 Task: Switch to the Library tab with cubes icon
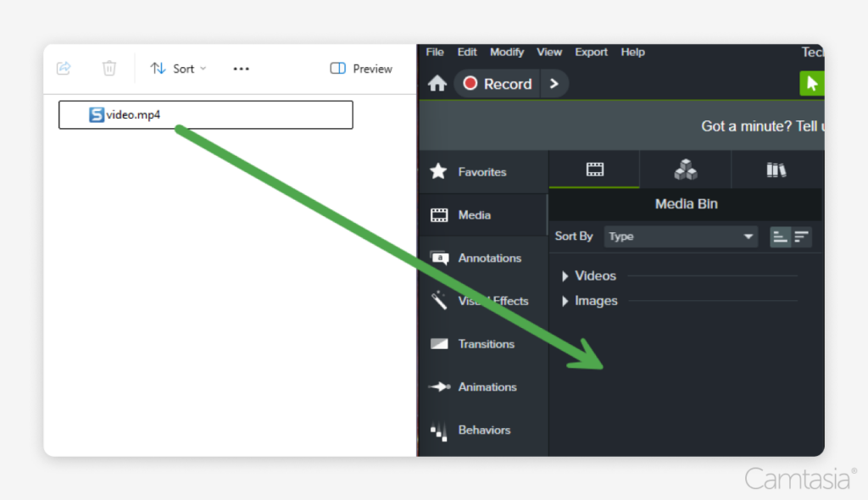click(x=685, y=169)
